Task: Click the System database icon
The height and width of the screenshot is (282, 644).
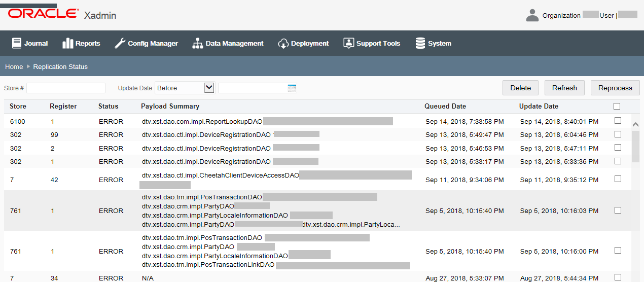Action: tap(420, 43)
